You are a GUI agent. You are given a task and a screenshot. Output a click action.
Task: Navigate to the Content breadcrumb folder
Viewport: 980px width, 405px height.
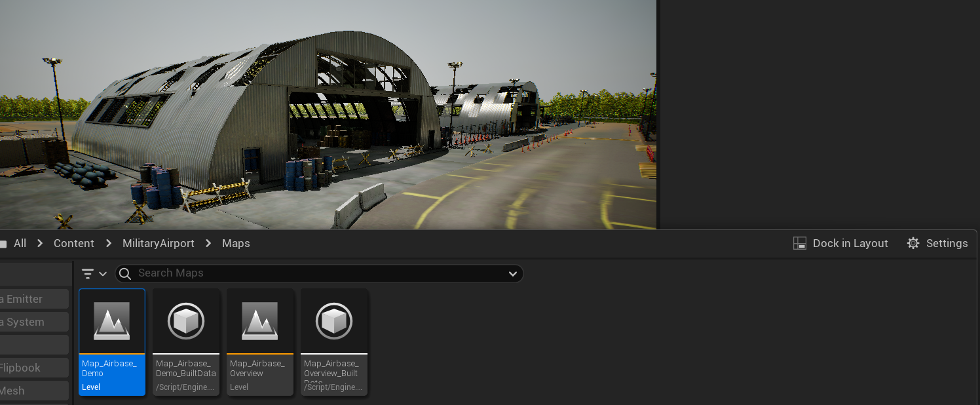click(74, 243)
